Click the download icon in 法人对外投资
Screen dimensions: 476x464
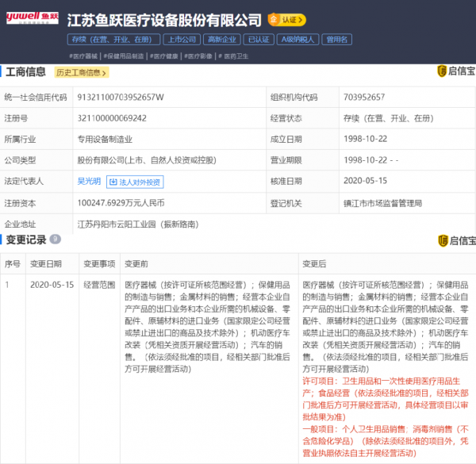click(x=113, y=182)
